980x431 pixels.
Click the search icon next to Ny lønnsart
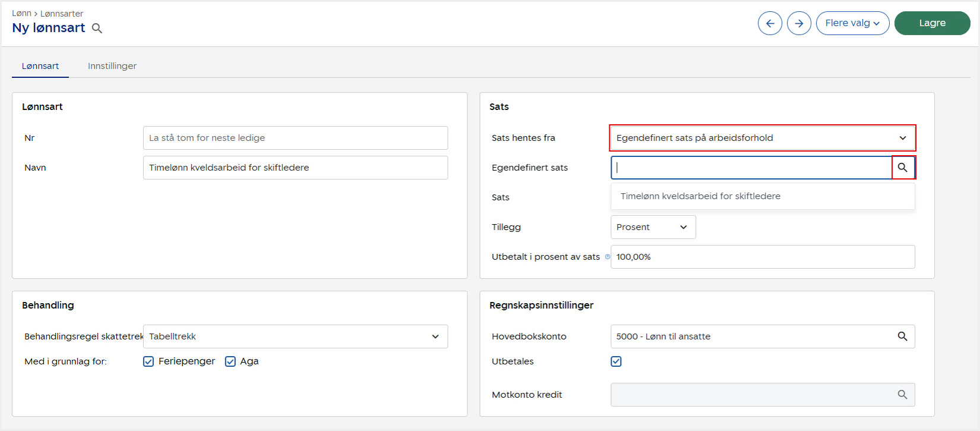pyautogui.click(x=97, y=29)
